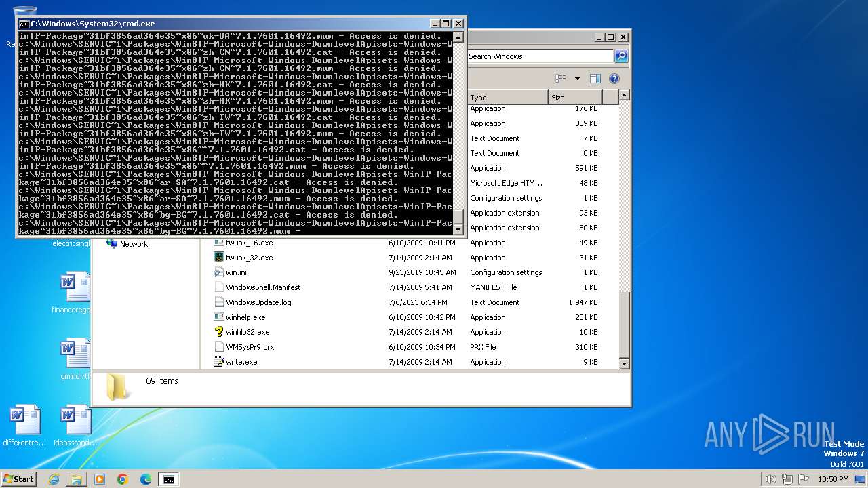Open the gmind.rtf document on desktop

click(x=75, y=359)
